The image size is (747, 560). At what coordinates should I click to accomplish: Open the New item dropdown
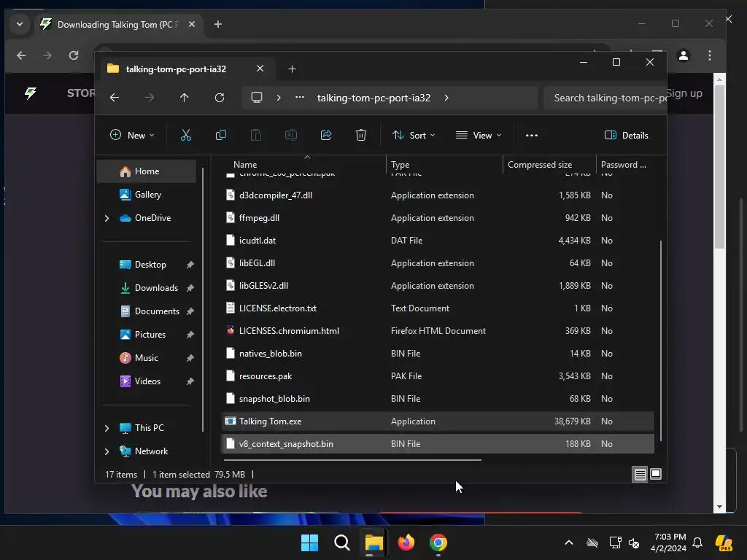click(133, 135)
